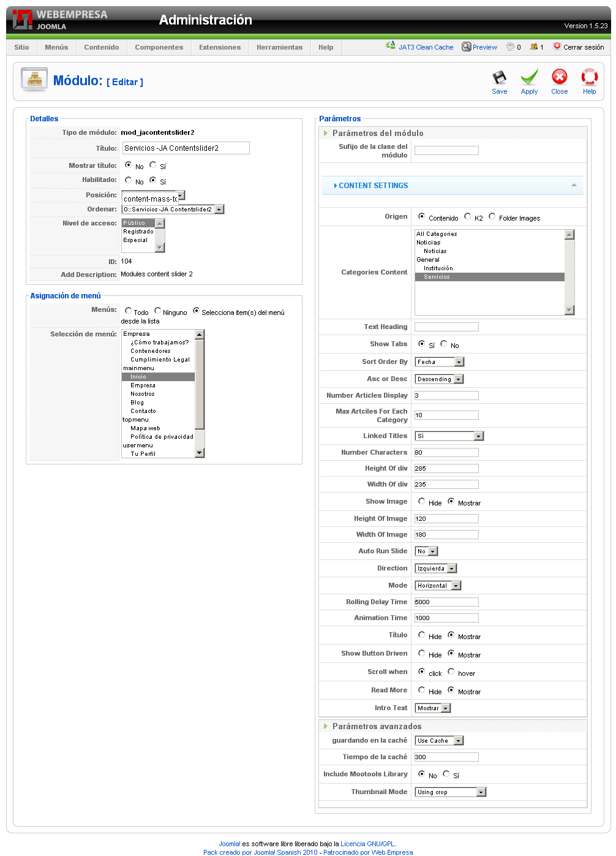This screenshot has height=856, width=616.
Task: Click the logged-in users icon showing 1
Action: (x=534, y=47)
